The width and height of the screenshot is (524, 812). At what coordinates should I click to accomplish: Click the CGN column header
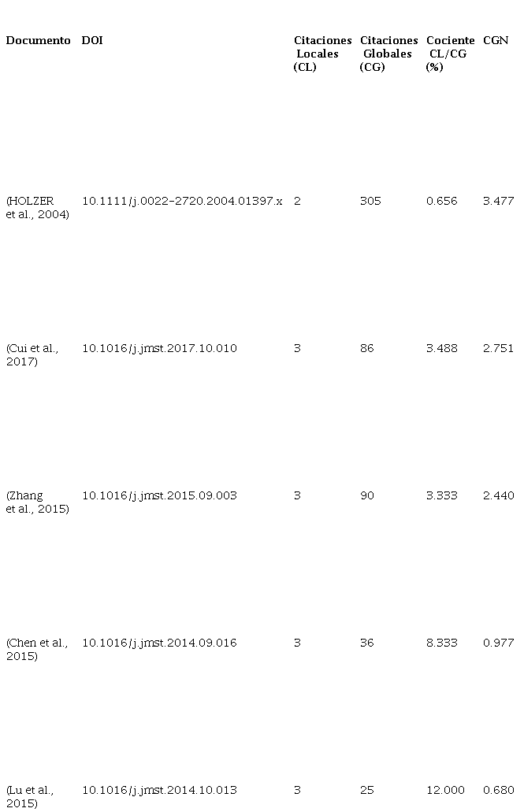pyautogui.click(x=496, y=40)
